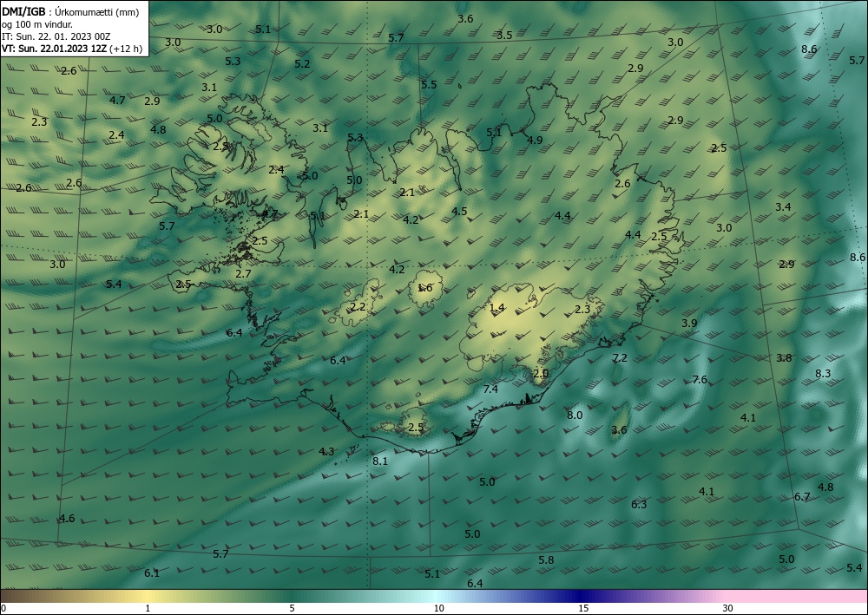Click the color scale tick labeled "5"
Image resolution: width=868 pixels, height=615 pixels.
292,608
